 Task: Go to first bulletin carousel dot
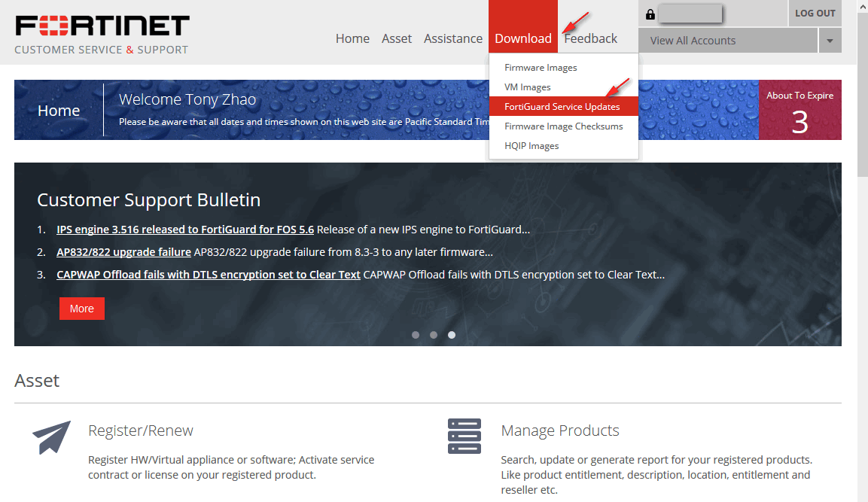(416, 335)
